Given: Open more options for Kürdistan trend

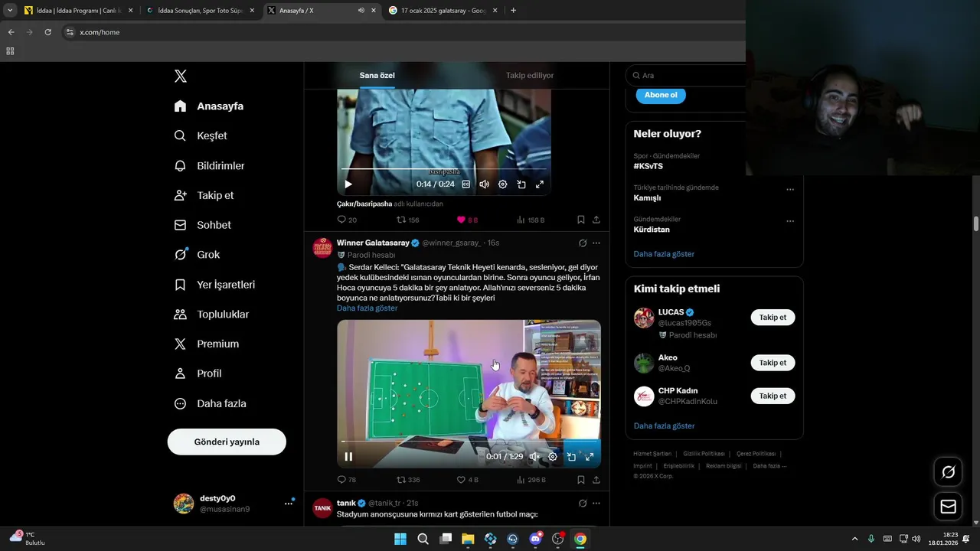Looking at the screenshot, I should click(x=790, y=221).
